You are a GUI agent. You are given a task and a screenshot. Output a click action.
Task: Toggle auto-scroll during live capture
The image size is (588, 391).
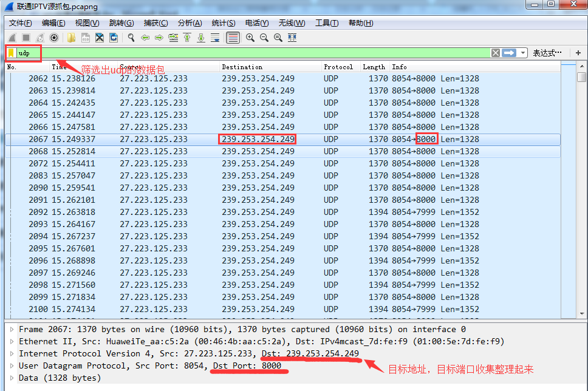[215, 38]
